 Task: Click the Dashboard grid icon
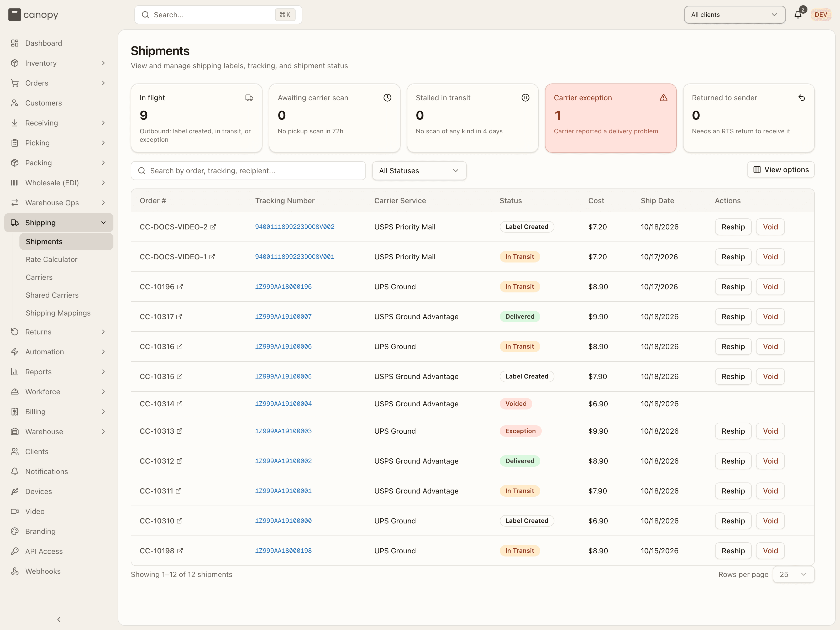(x=15, y=43)
